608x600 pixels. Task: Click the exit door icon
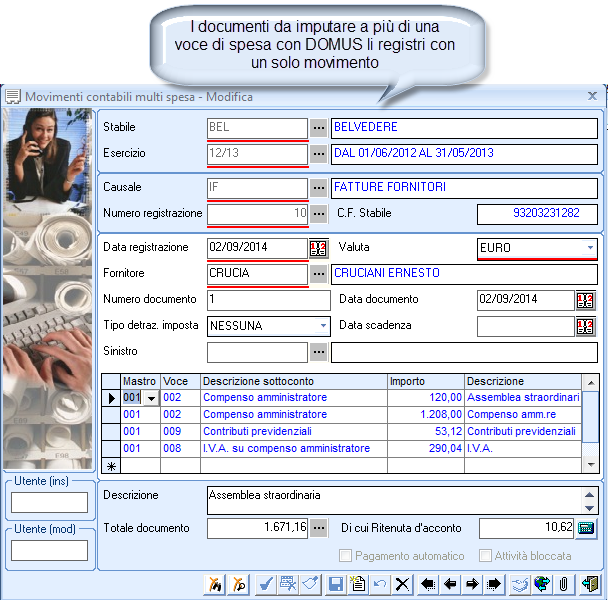(x=589, y=584)
